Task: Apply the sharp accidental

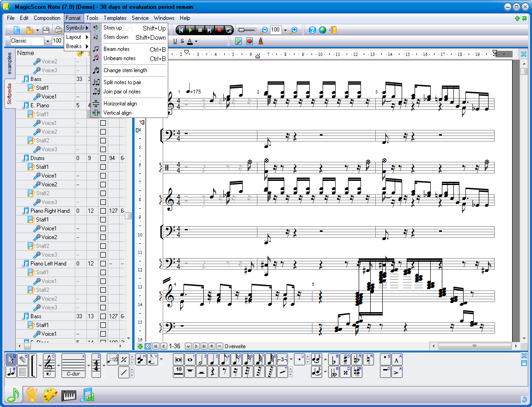Action: click(345, 359)
